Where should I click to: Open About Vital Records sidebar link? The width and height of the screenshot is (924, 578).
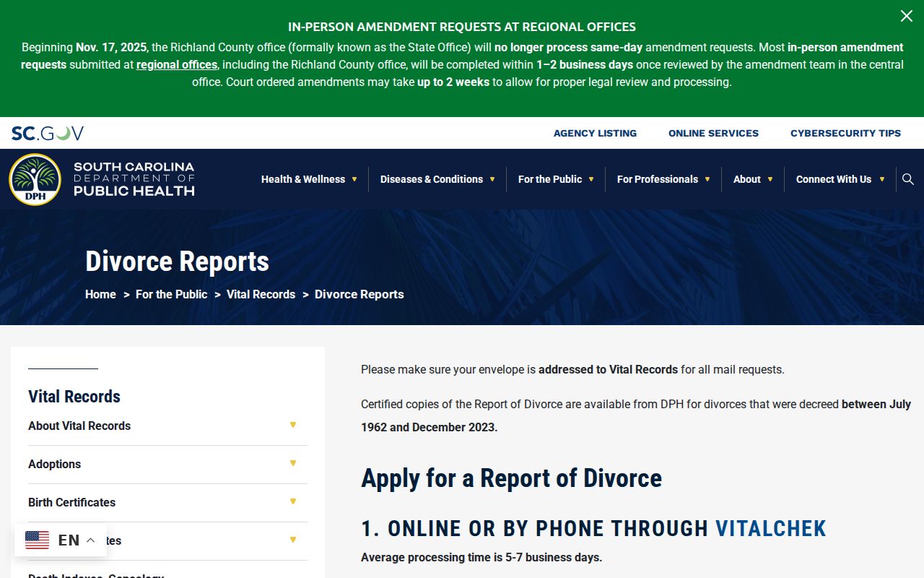pos(79,426)
